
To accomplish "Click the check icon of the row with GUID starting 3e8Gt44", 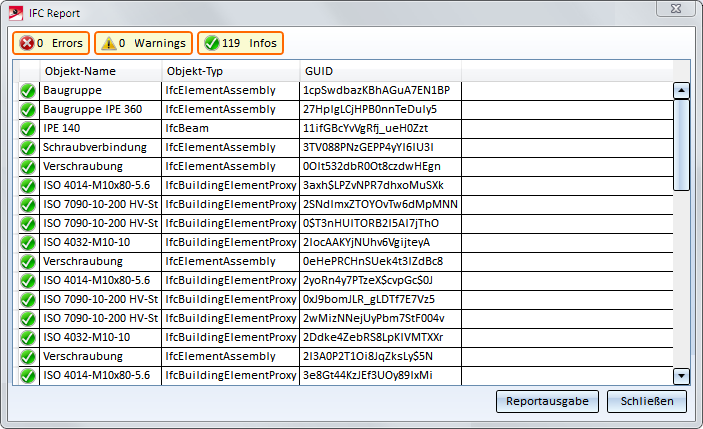I will click(x=28, y=376).
